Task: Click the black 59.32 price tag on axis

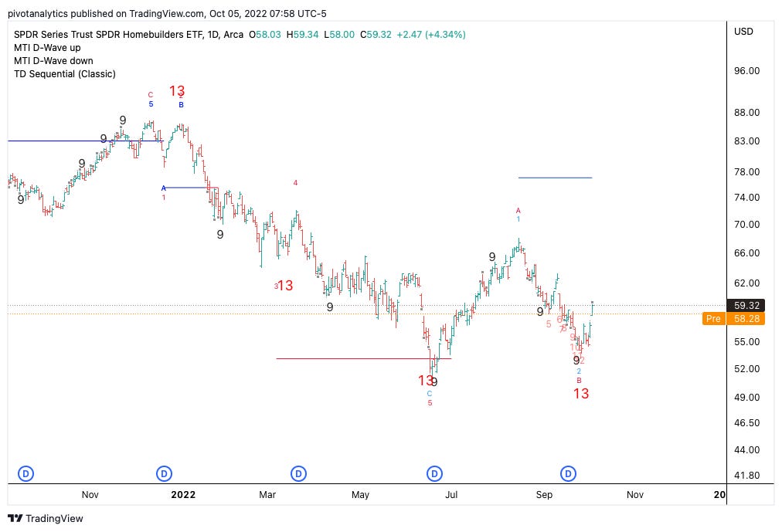Action: (x=746, y=305)
